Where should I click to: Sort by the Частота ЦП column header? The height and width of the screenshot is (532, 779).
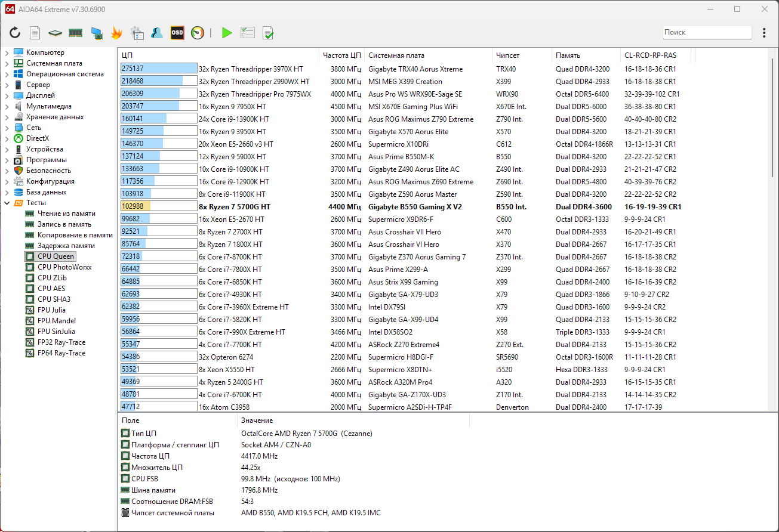click(342, 55)
